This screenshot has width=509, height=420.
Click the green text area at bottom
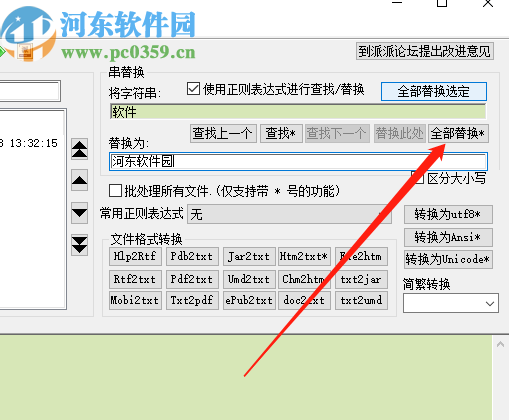[x=246, y=378]
